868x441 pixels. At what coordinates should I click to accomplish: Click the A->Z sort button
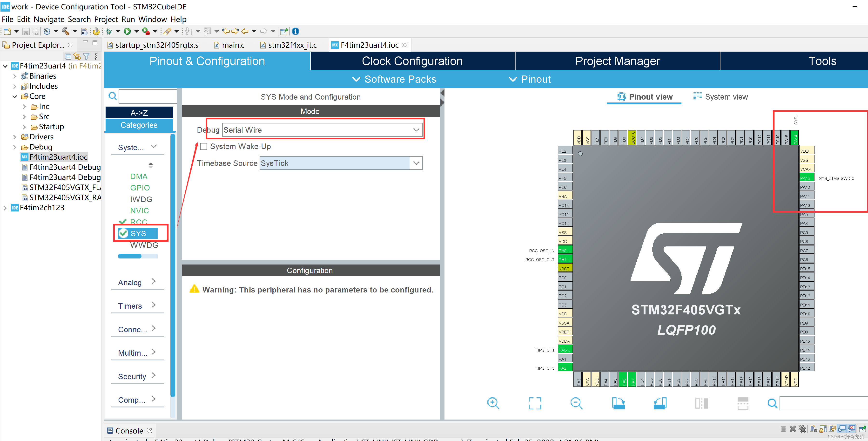click(x=139, y=113)
